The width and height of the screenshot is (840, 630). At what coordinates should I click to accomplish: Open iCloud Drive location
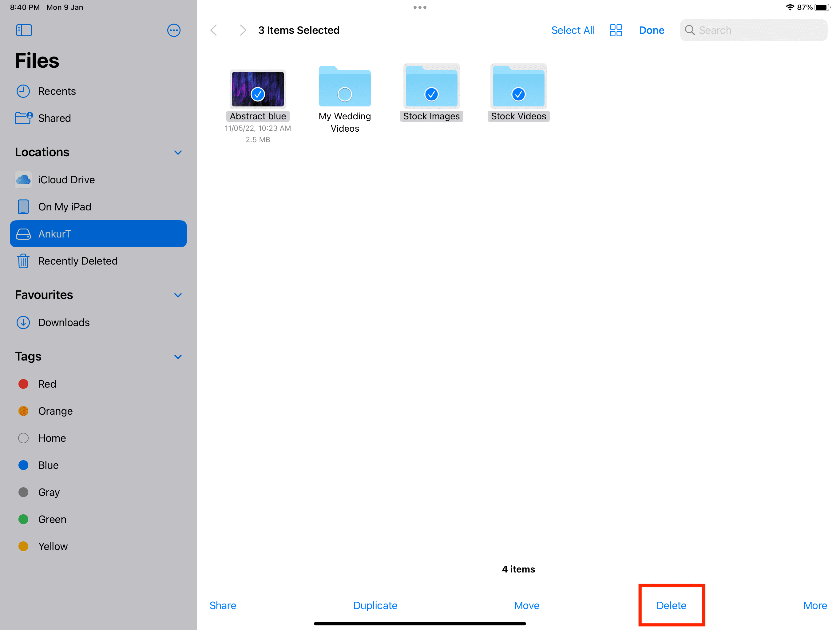coord(98,180)
